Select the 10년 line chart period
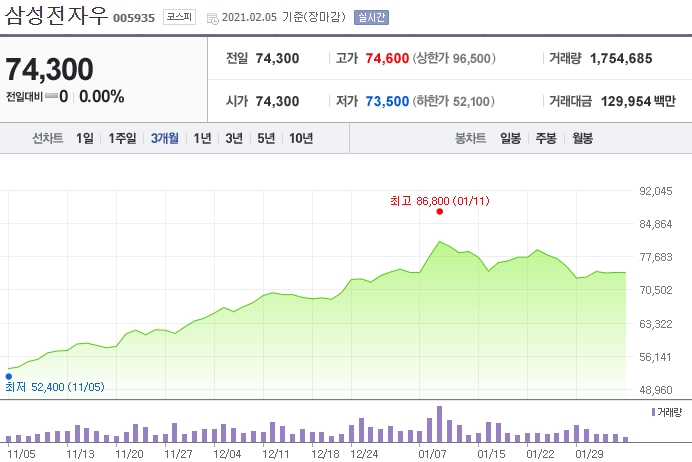 click(301, 139)
